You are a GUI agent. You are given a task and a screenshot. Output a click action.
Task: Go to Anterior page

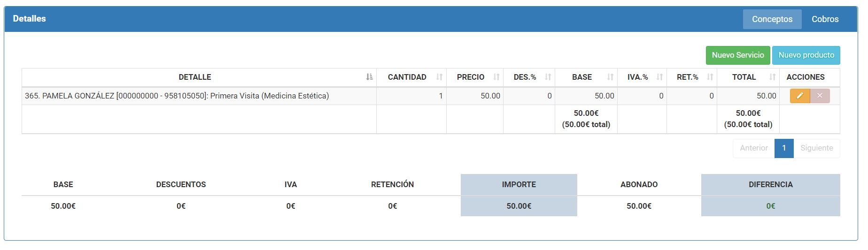pyautogui.click(x=754, y=148)
